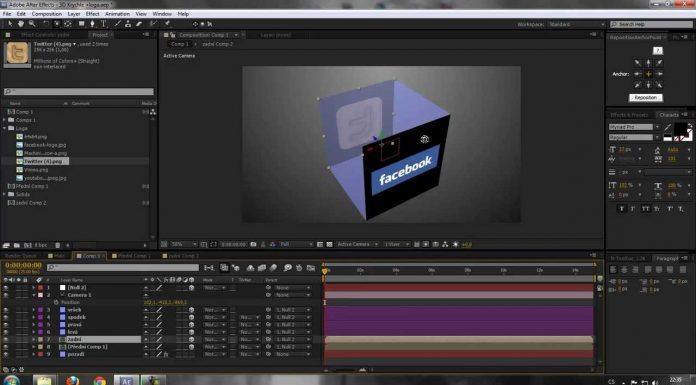This screenshot has width=696, height=385.
Task: Select the Rectangle mask tool
Action: click(82, 24)
